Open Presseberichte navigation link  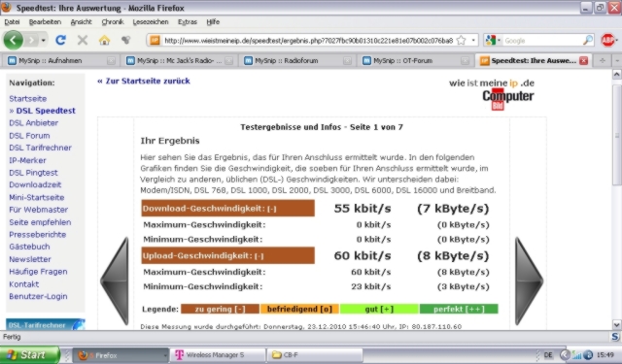tap(37, 235)
